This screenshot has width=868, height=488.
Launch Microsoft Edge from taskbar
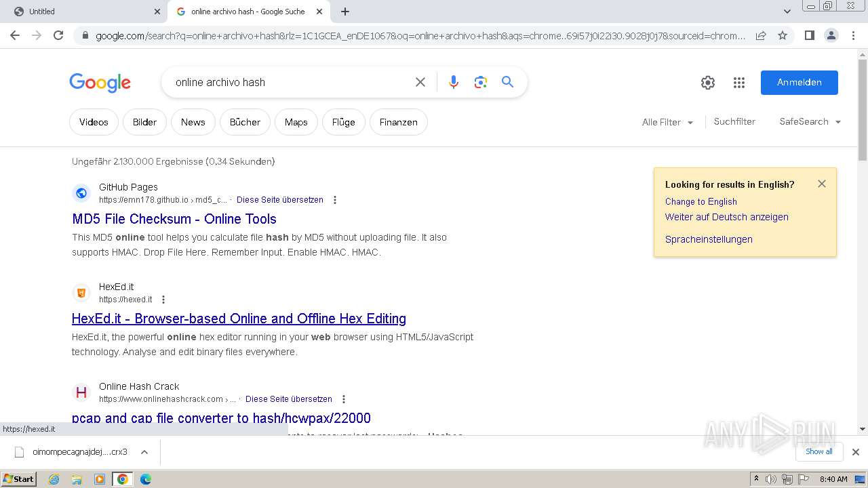(x=145, y=479)
